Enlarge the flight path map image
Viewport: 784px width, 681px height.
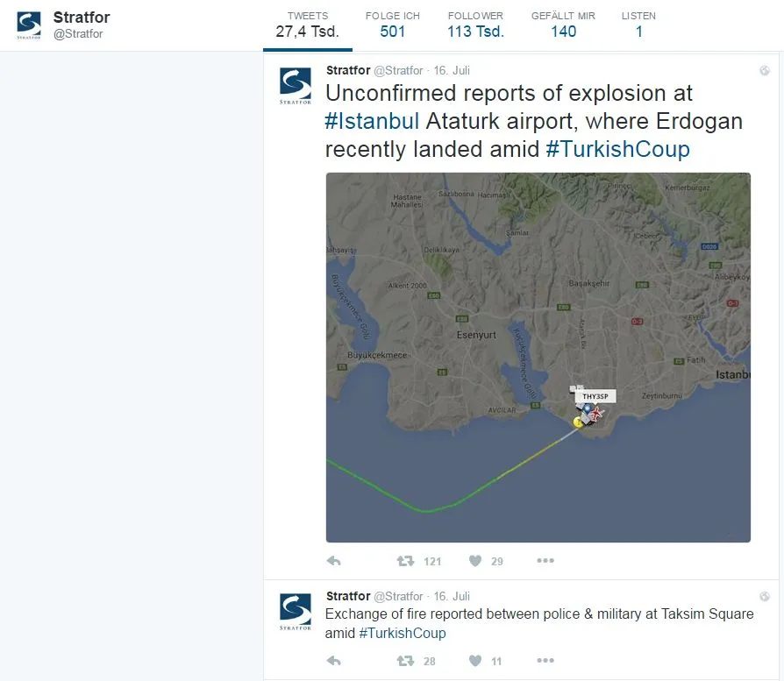(x=538, y=358)
